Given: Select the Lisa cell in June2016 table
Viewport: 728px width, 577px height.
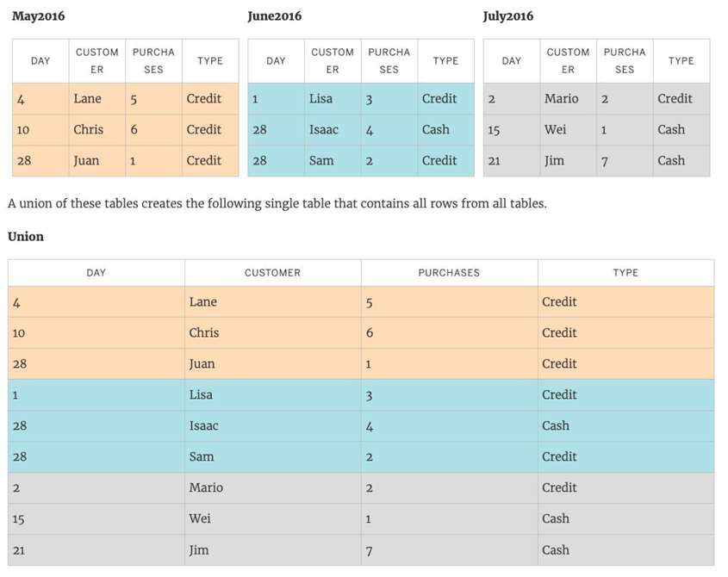Looking at the screenshot, I should (x=320, y=99).
